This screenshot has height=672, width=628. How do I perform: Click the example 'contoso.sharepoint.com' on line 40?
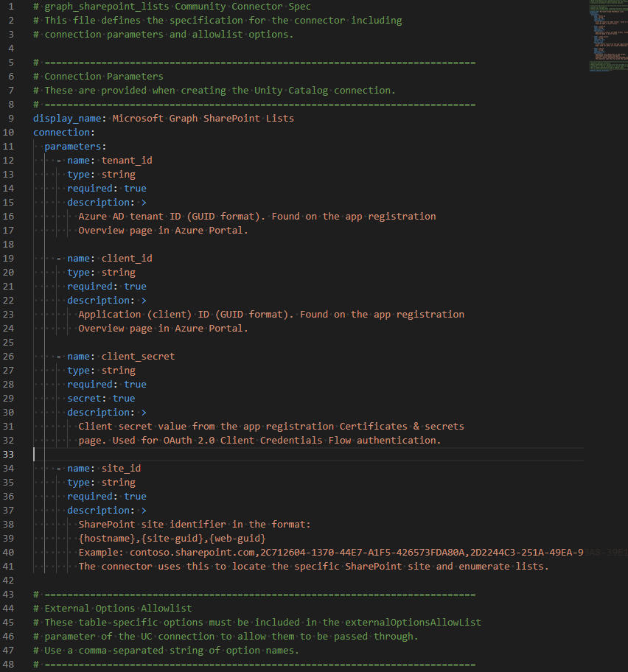point(192,553)
